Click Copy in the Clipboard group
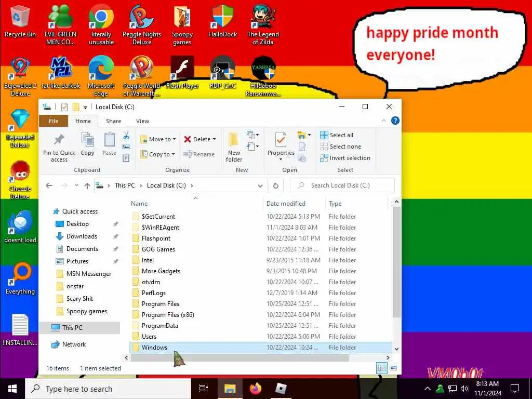 tap(87, 144)
